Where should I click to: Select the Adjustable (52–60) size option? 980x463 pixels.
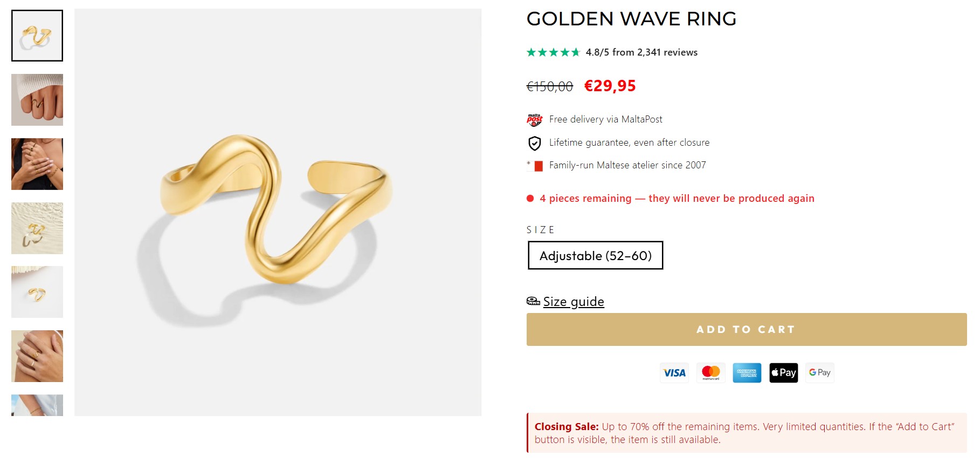[x=595, y=255]
